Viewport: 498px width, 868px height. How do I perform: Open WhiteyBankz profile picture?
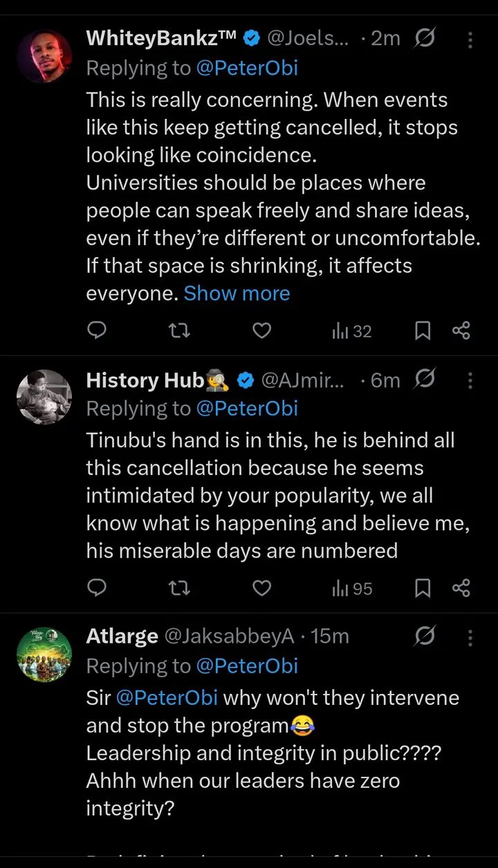tap(44, 57)
